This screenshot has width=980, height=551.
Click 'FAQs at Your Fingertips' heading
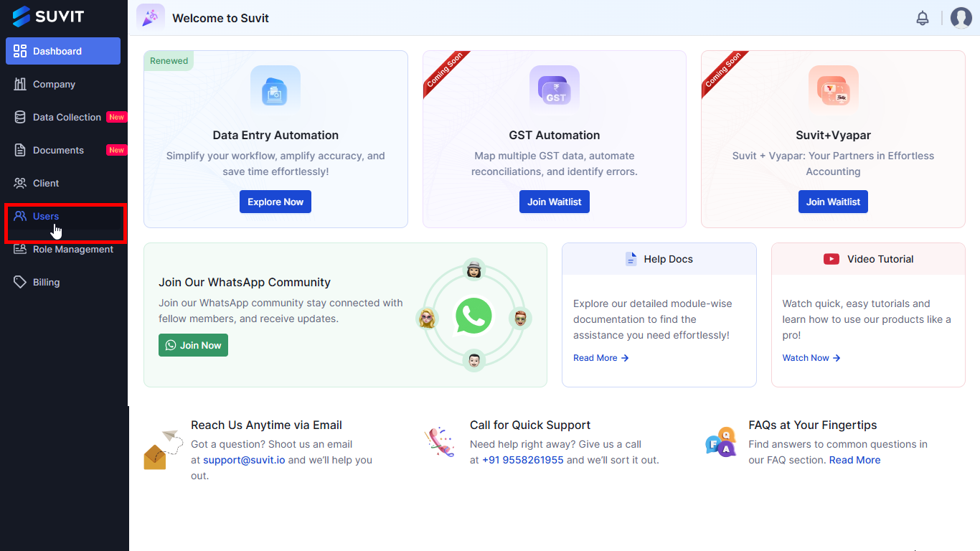pos(813,425)
